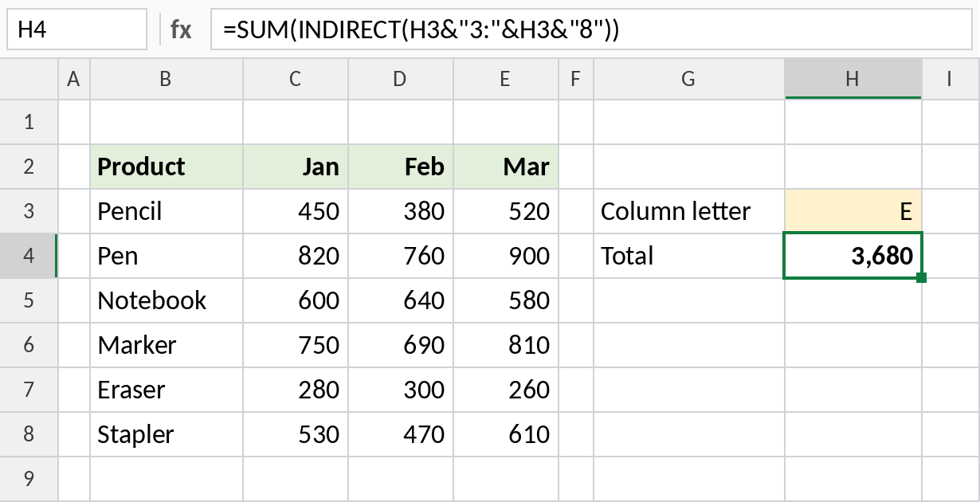
Task: Select column D header
Action: (401, 78)
